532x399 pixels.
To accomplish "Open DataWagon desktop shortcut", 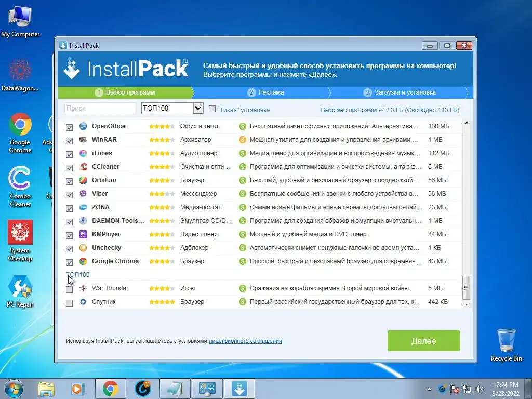I will click(20, 75).
